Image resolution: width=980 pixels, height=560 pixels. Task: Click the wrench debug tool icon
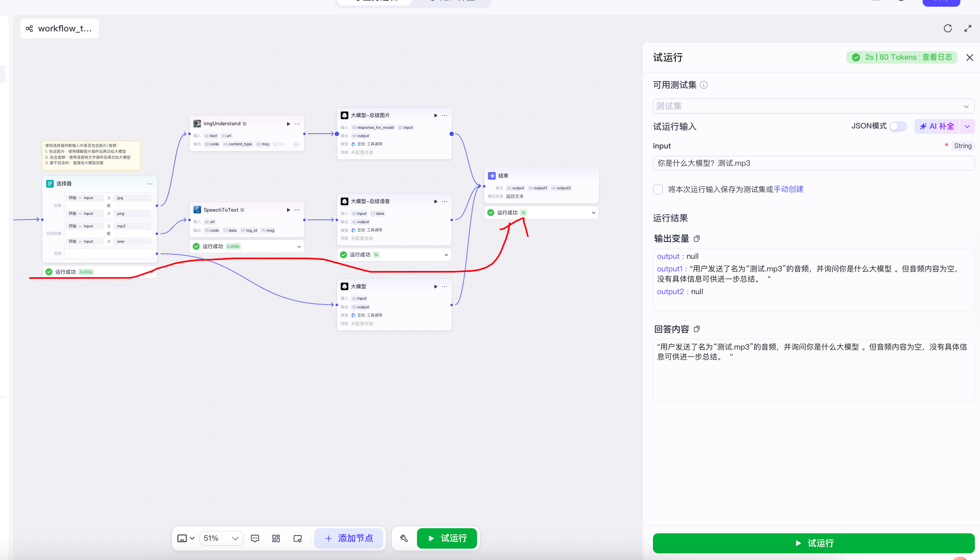(404, 538)
